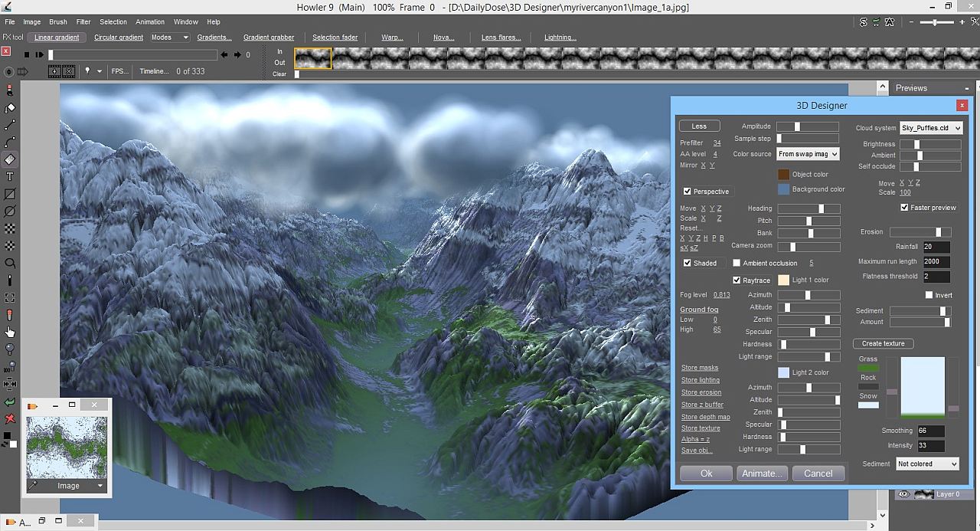Switch to the Gradient grabber tab
This screenshot has width=980, height=531.
269,36
